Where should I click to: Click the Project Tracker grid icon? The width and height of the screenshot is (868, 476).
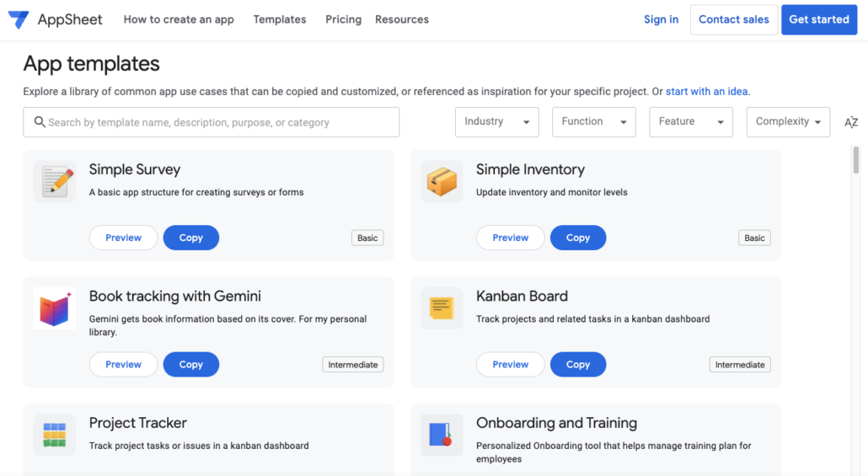(55, 435)
